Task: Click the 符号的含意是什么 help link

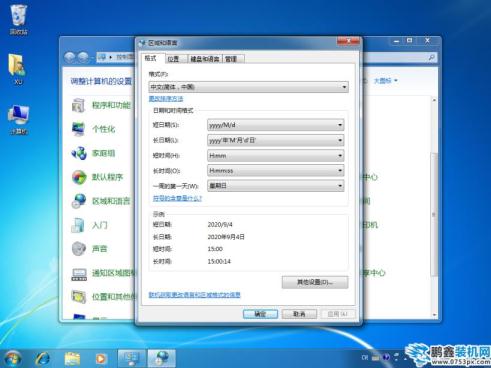Action: point(177,198)
